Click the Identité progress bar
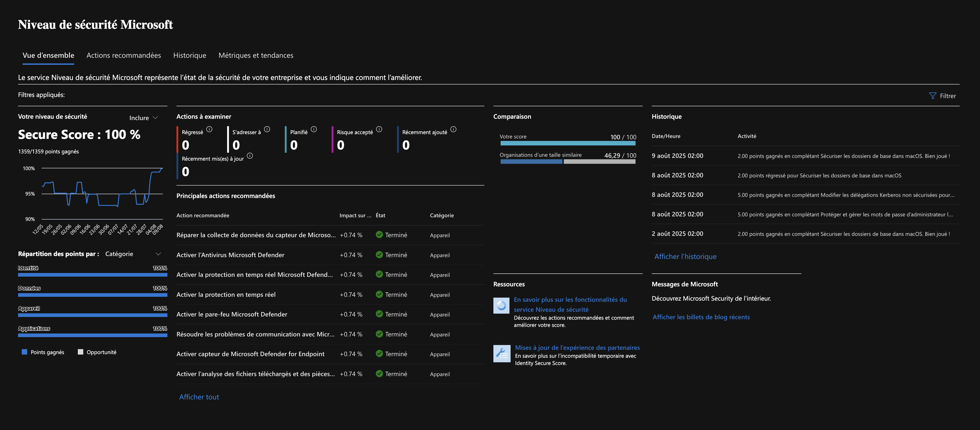This screenshot has height=430, width=980. (93, 275)
